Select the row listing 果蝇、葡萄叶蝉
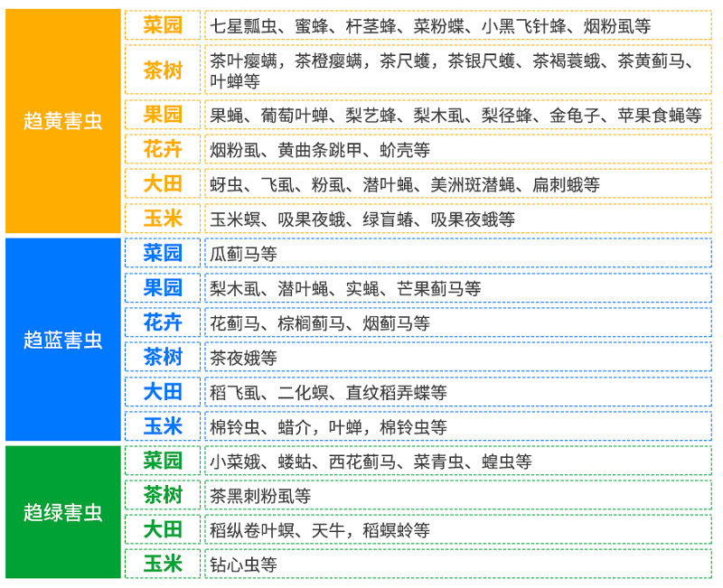The width and height of the screenshot is (723, 588). pos(456,115)
